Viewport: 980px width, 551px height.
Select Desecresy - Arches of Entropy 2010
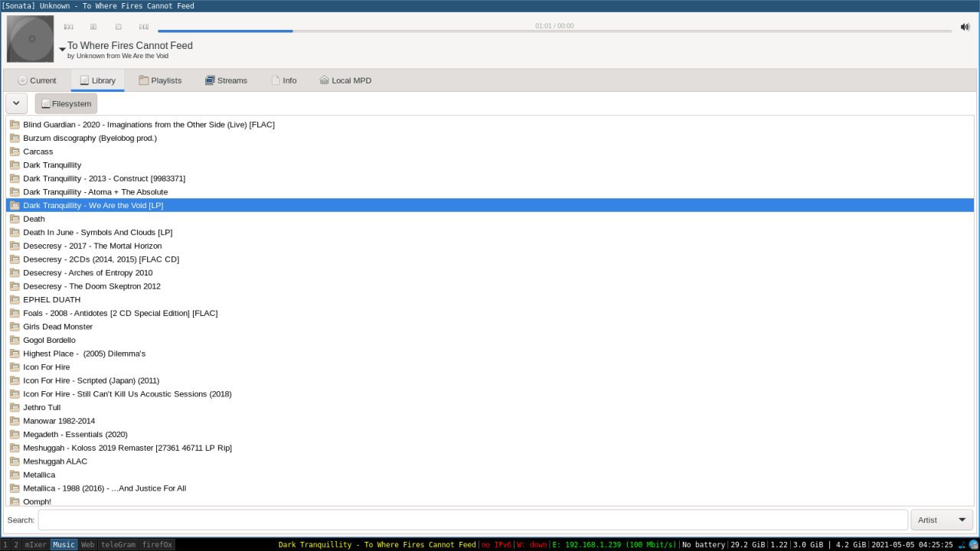click(490, 272)
